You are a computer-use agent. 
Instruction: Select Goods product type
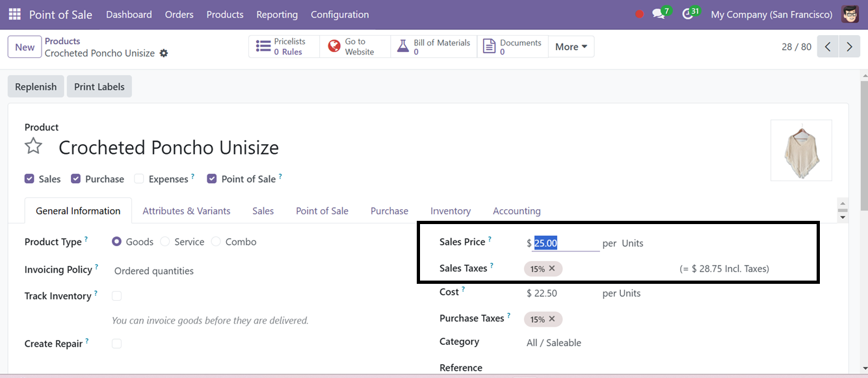click(116, 242)
